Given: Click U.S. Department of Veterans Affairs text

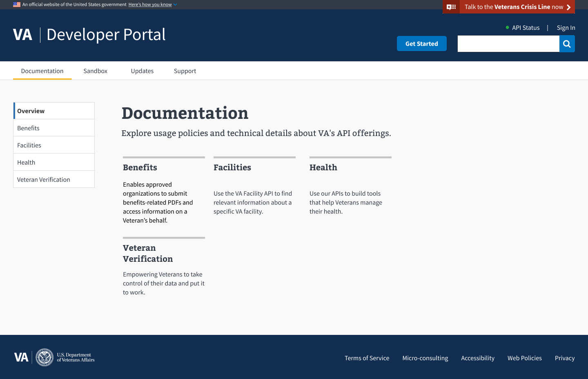Looking at the screenshot, I should click(76, 357).
